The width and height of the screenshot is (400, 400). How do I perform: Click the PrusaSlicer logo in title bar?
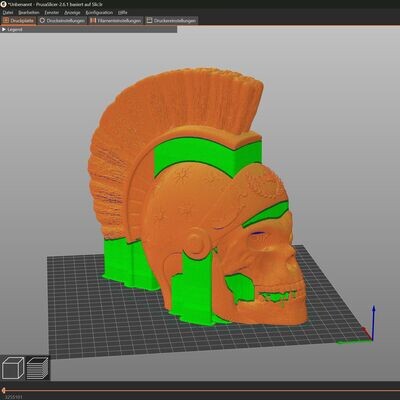point(4,4)
